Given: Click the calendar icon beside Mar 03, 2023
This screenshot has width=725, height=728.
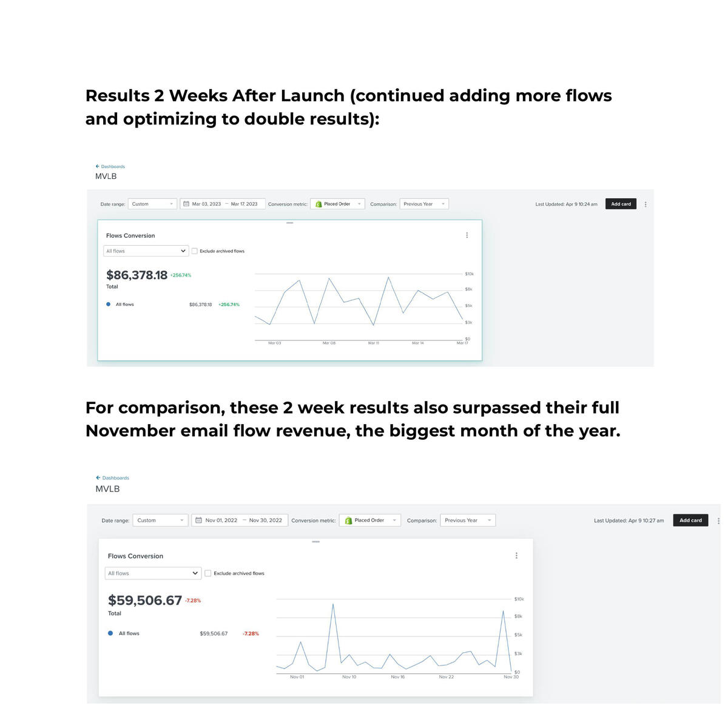Looking at the screenshot, I should 186,204.
